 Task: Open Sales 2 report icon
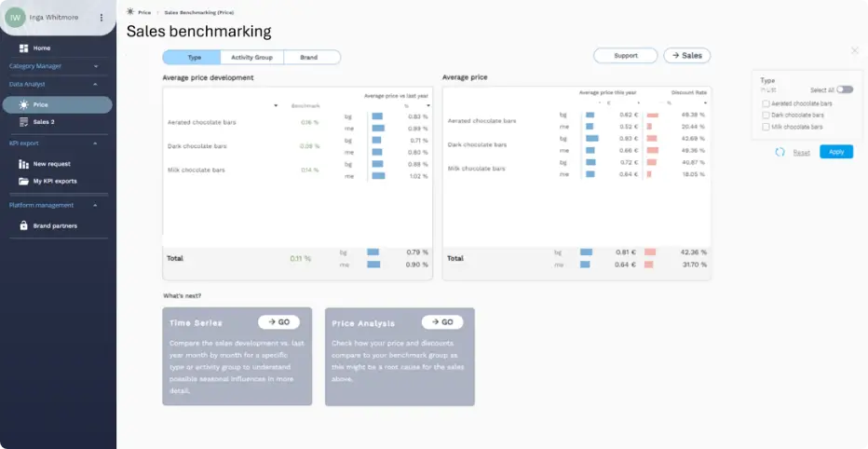pos(23,121)
